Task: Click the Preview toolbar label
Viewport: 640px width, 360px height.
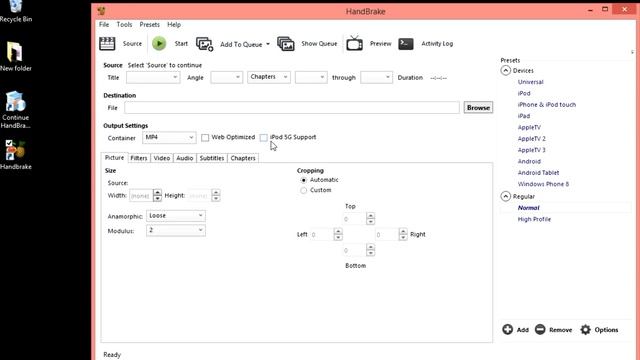Action: [380, 44]
